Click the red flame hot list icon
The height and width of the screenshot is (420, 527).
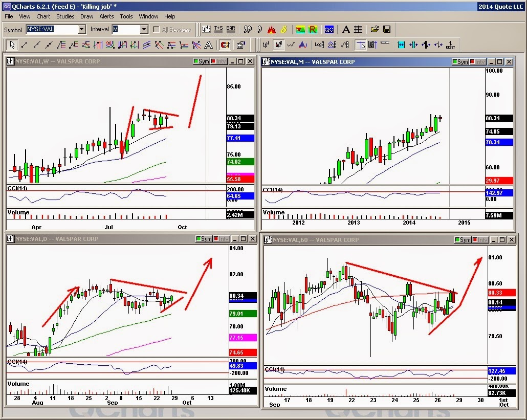pyautogui.click(x=272, y=30)
